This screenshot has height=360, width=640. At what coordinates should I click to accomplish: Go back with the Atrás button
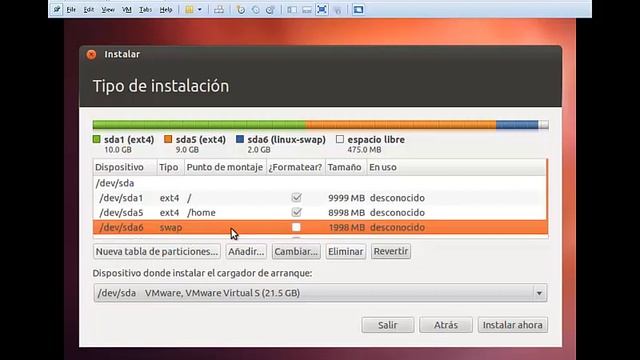click(446, 325)
